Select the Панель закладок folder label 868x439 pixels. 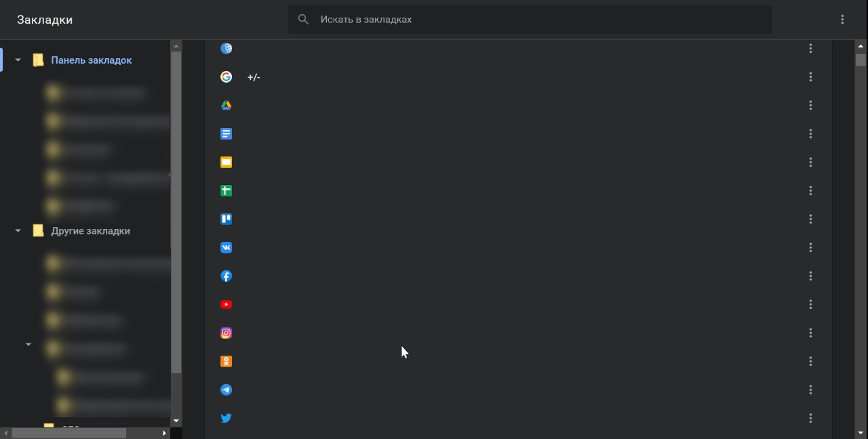pyautogui.click(x=92, y=60)
